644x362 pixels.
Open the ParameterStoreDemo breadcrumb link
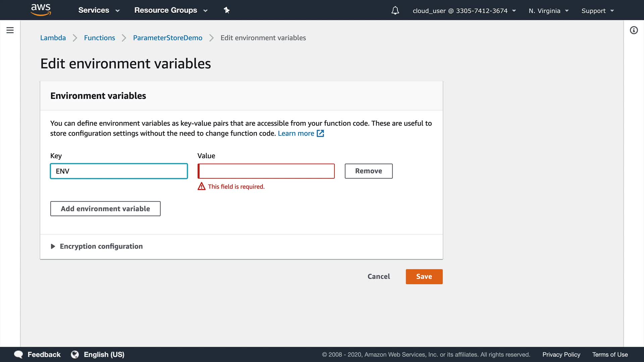(167, 38)
